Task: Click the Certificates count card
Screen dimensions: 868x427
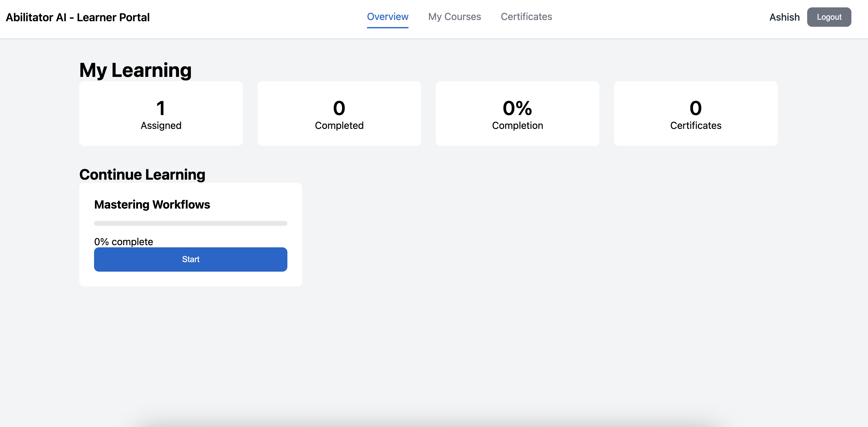Action: click(696, 114)
